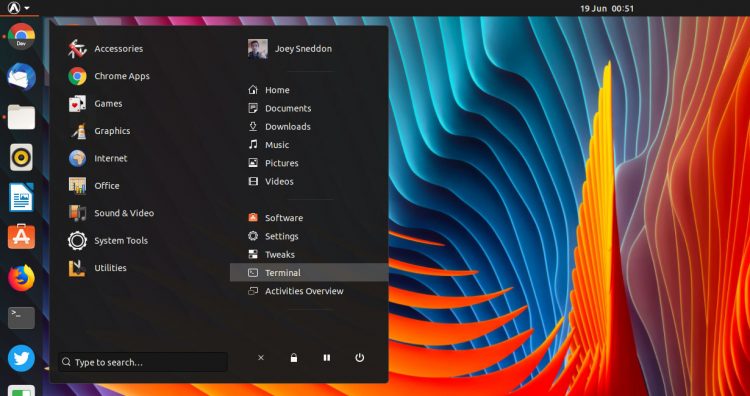Open Ubuntu Software from the dock
The height and width of the screenshot is (396, 750).
[x=21, y=237]
